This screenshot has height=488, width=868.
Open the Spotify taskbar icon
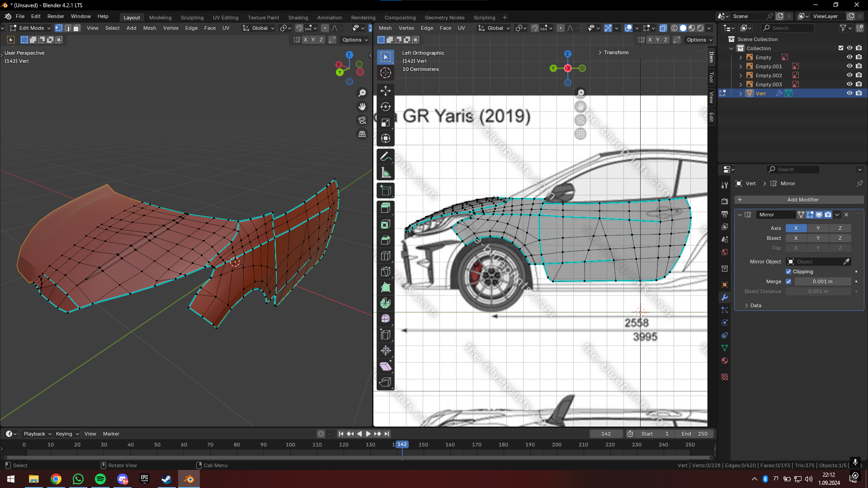(x=100, y=479)
